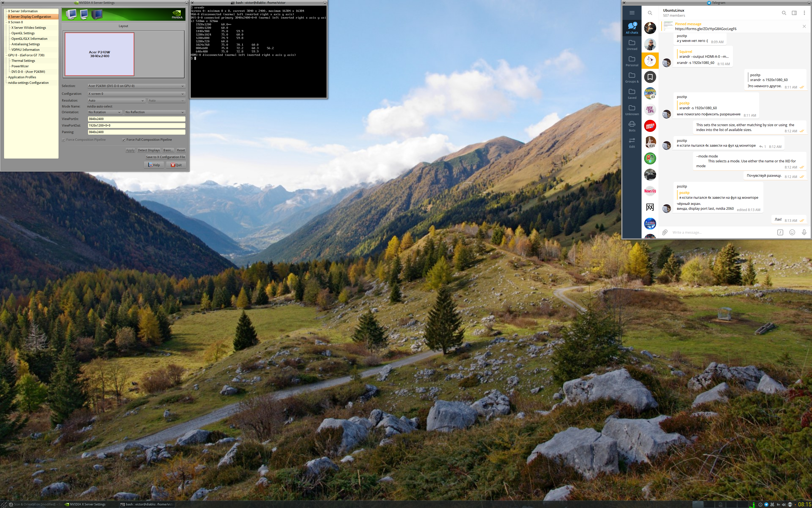Image resolution: width=812 pixels, height=508 pixels.
Task: Open chat avatar with 43 unread badge
Action: click(650, 93)
